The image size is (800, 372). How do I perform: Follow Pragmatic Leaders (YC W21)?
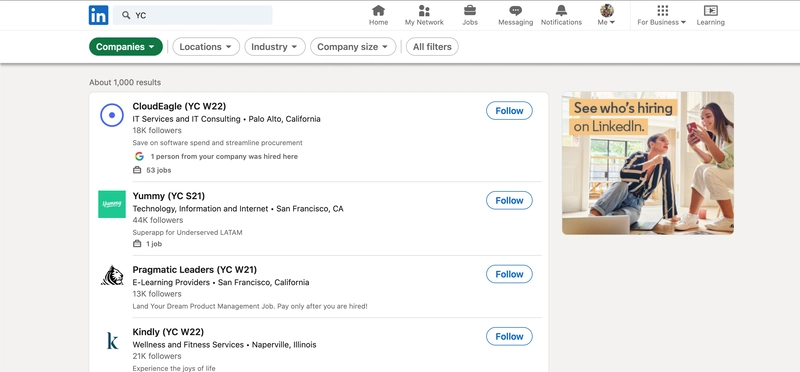pyautogui.click(x=509, y=274)
